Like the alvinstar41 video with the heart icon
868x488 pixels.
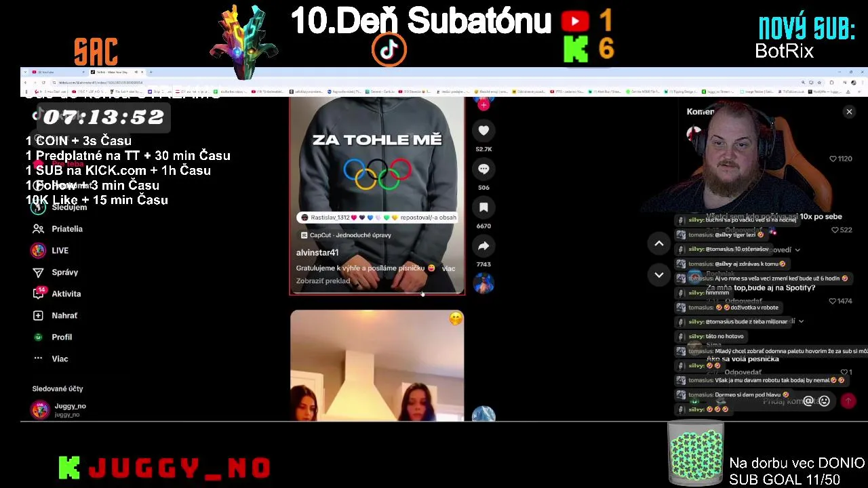coord(484,130)
